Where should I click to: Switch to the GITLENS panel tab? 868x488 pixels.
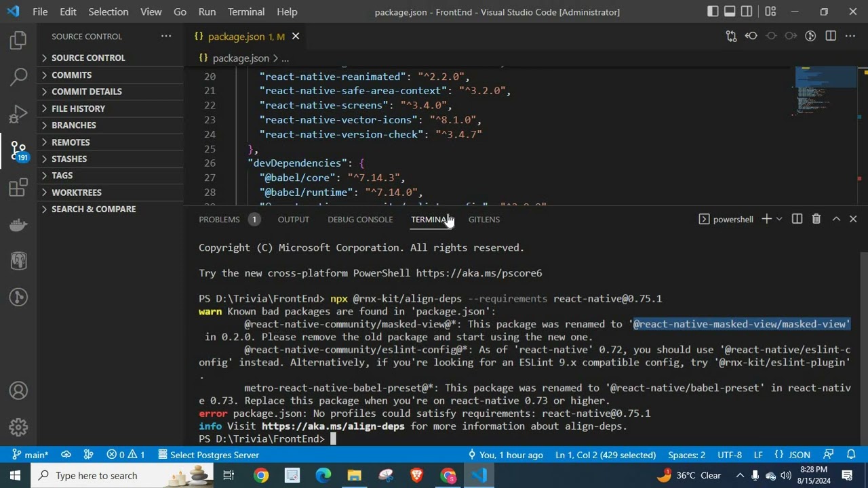[x=484, y=219]
